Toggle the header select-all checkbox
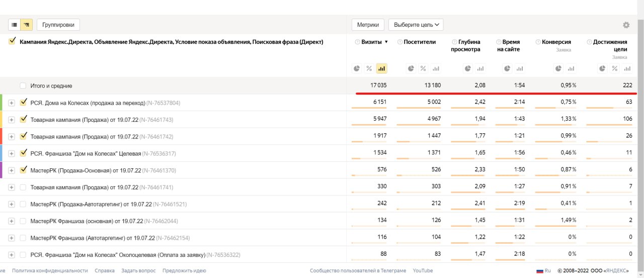The height and width of the screenshot is (278, 644). [x=12, y=42]
